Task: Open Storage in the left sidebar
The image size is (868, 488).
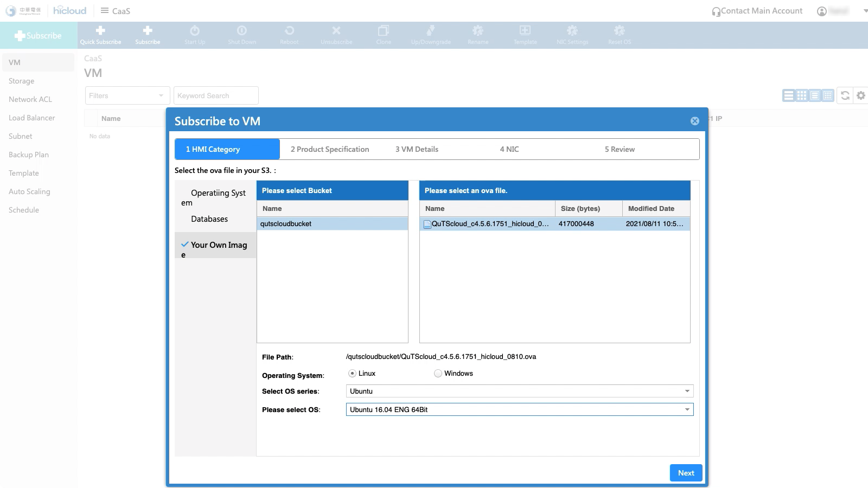Action: (22, 81)
